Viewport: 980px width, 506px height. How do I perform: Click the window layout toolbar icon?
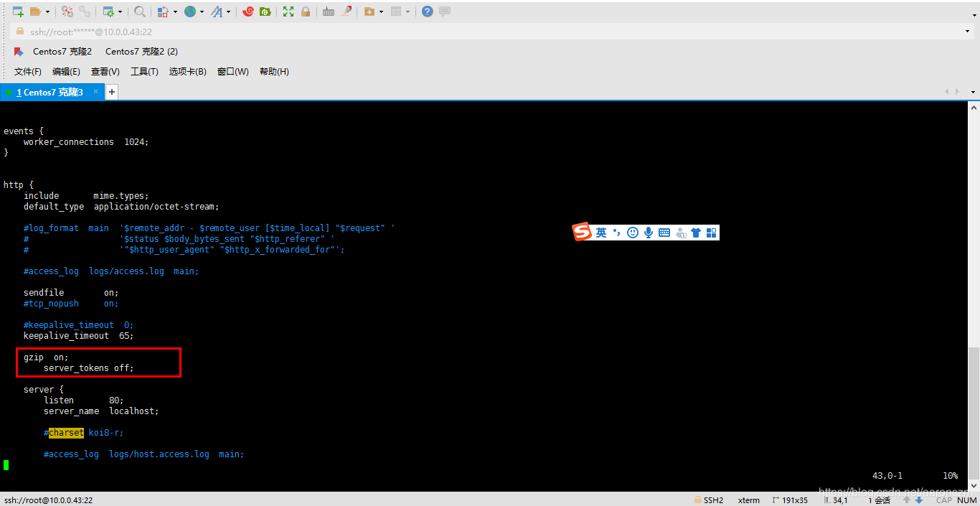tap(395, 11)
